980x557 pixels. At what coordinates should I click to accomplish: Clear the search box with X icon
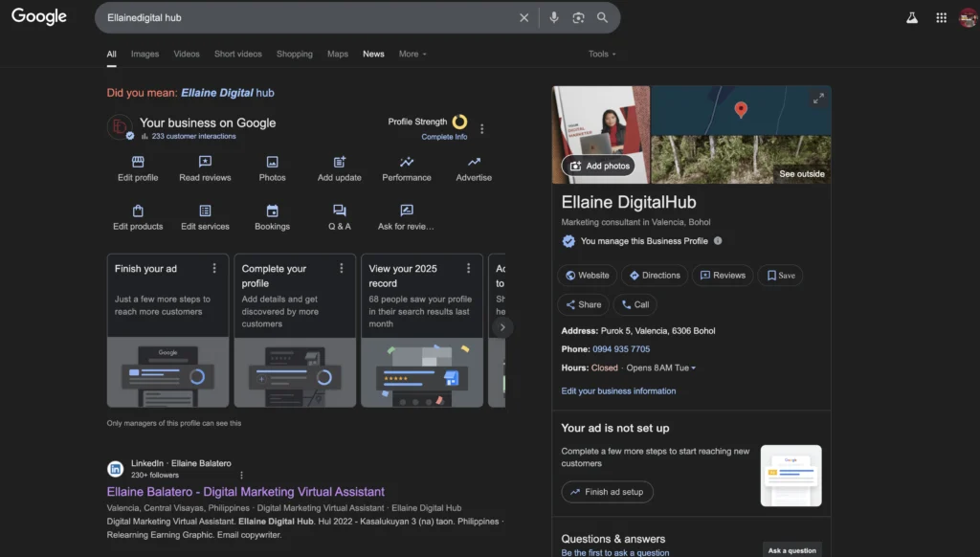pos(523,17)
